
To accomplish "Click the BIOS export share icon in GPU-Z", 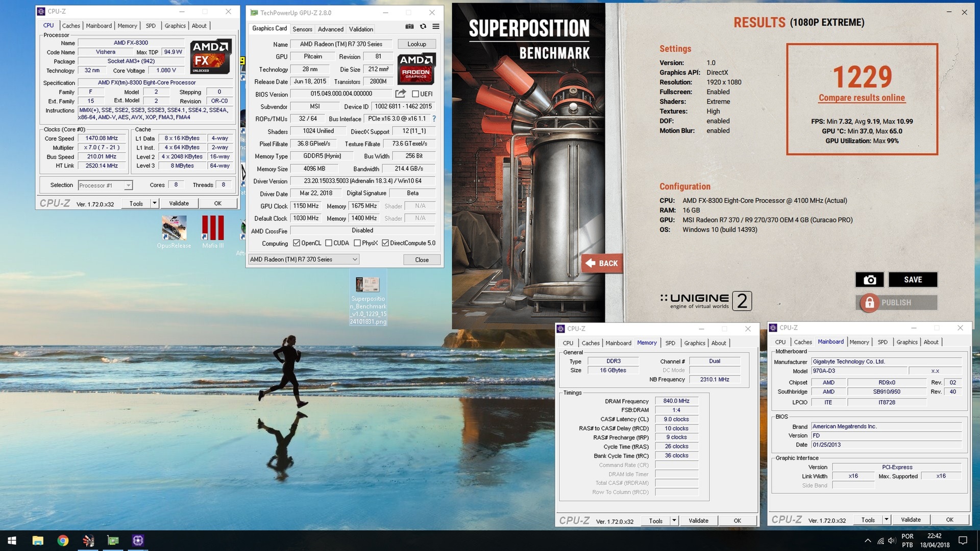I will [x=401, y=93].
